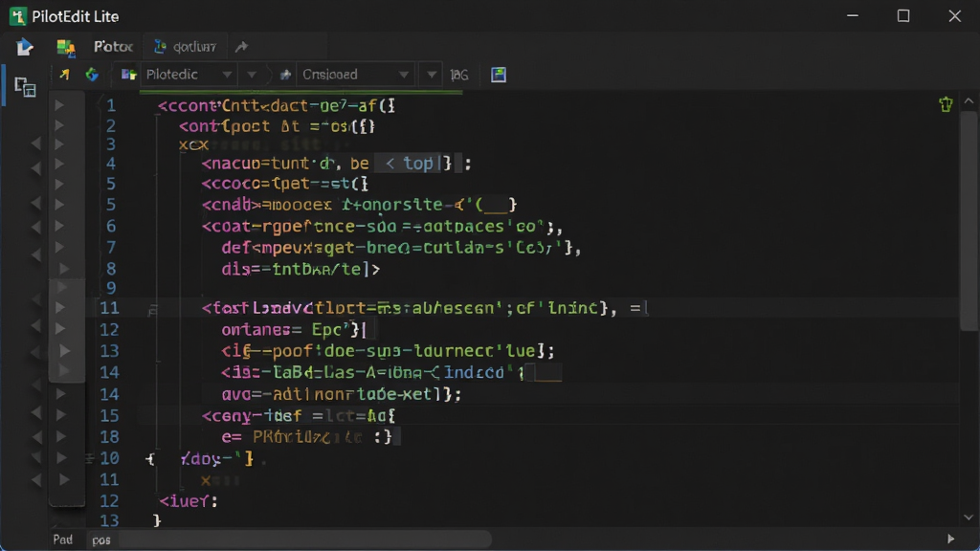Click line number 18 in the gutter
This screenshot has width=980, height=551.
click(109, 436)
